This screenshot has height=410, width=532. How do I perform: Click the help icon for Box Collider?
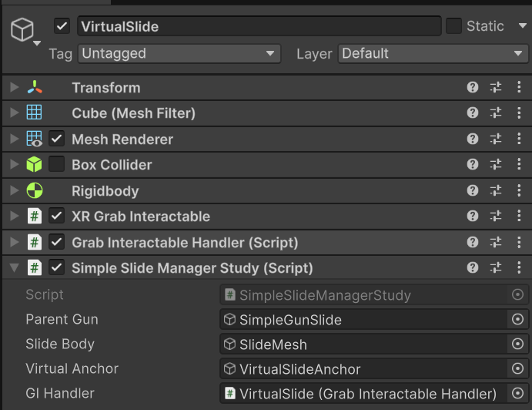click(473, 165)
